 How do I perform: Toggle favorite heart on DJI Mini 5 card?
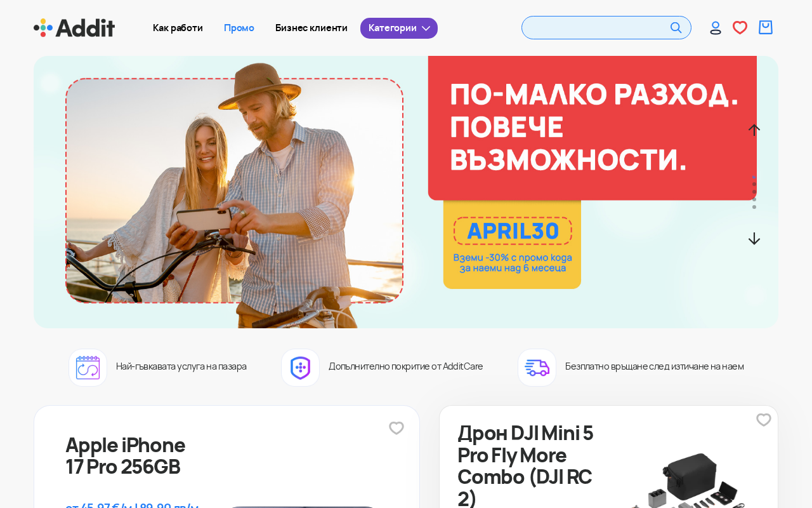tap(764, 420)
